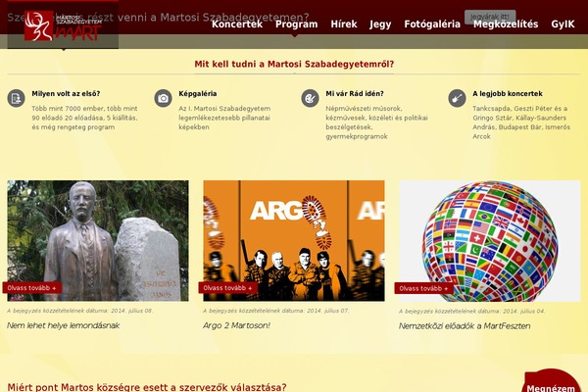This screenshot has width=588, height=392.
Task: Click the Mit kell tudni a Martosi Szabadegyetemről? heading
Action: [x=294, y=64]
